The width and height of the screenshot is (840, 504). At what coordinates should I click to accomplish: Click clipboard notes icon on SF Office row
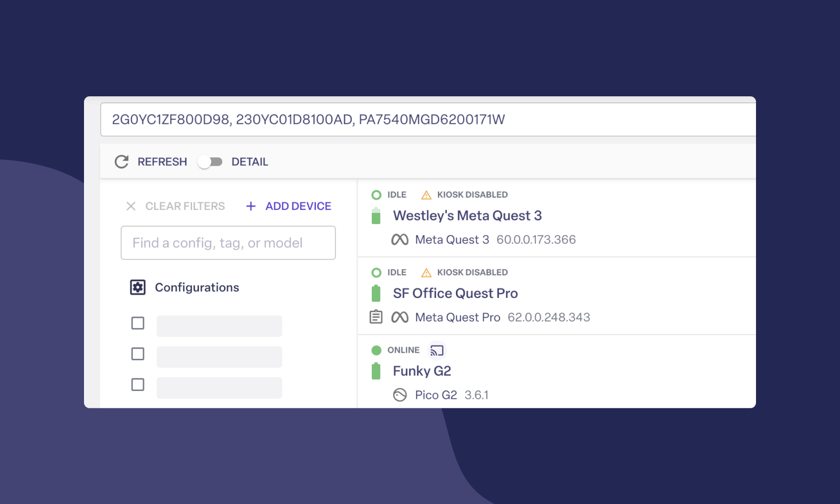(376, 317)
